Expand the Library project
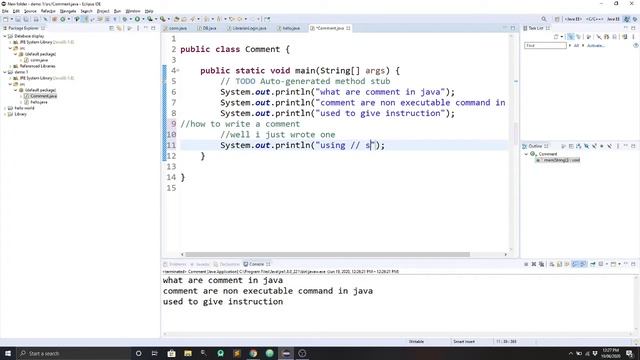 5,114
